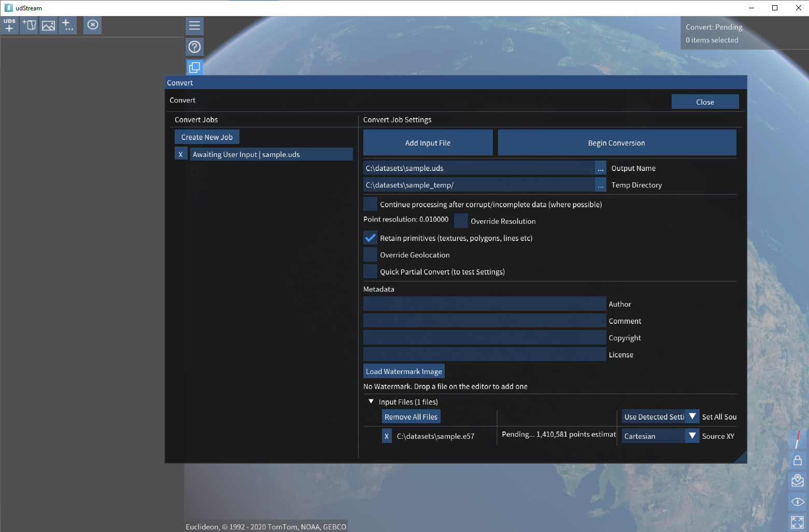Enable Quick Partial Convert checkbox
Viewport: 809px width, 532px height.
coord(371,271)
